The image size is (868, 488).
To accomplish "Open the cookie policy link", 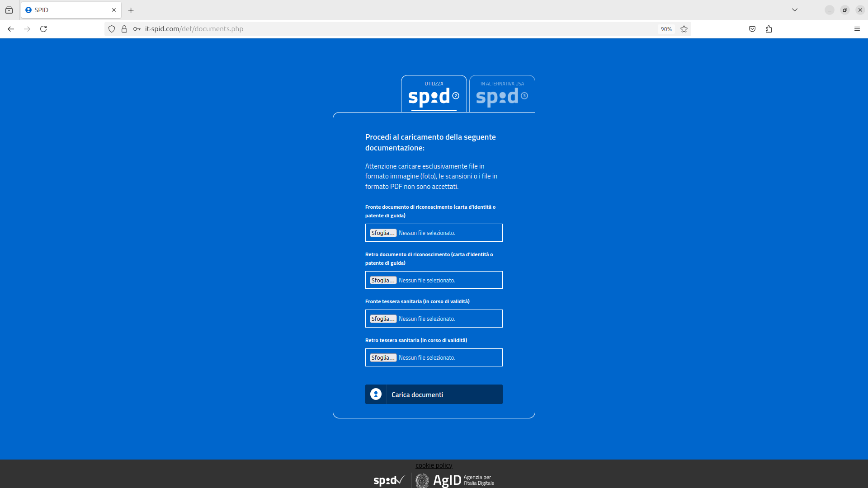I will click(434, 465).
